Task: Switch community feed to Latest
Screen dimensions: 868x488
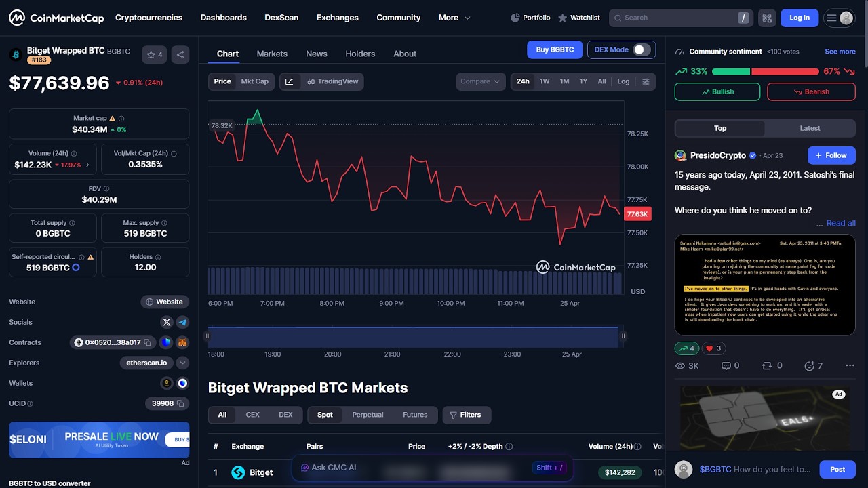Action: (810, 128)
